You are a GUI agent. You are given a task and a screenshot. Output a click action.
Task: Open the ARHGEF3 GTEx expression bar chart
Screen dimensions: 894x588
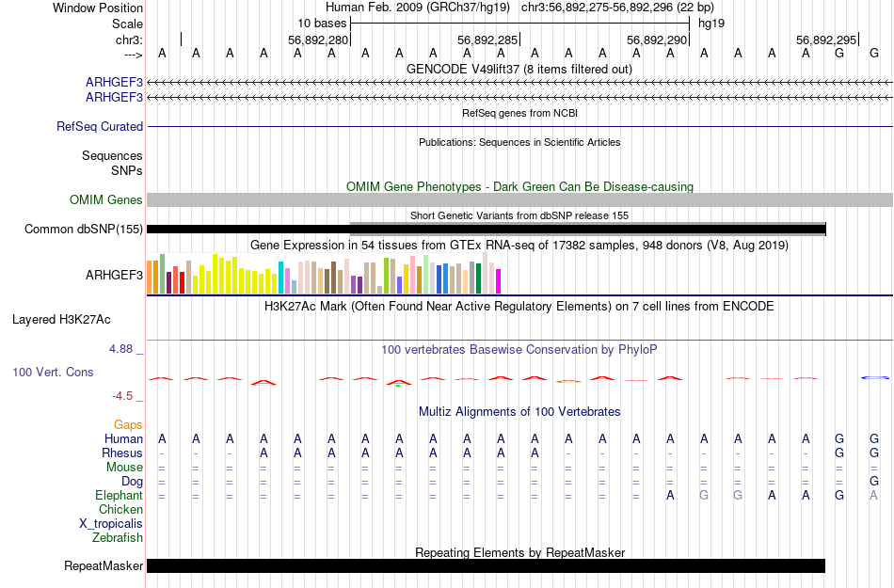pos(324,274)
